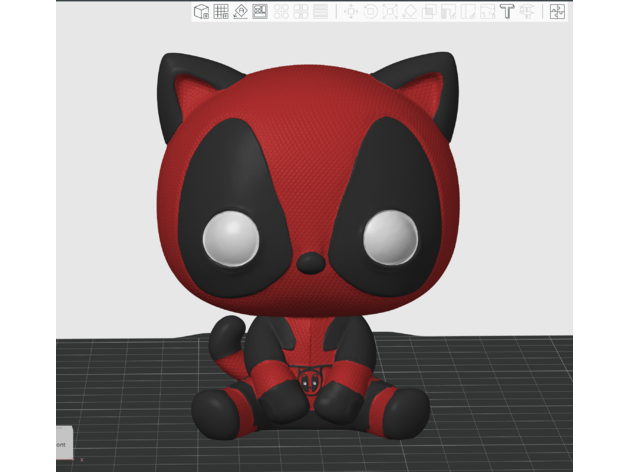Click the Arrange all objects icon
The width and height of the screenshot is (628, 472).
260,12
